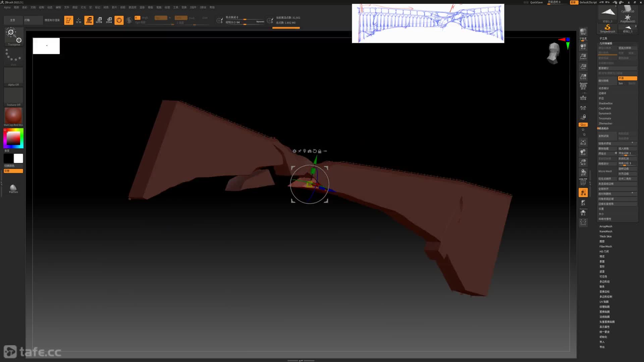The height and width of the screenshot is (362, 644).
Task: Click the DefaultZScript button
Action: 588,2
